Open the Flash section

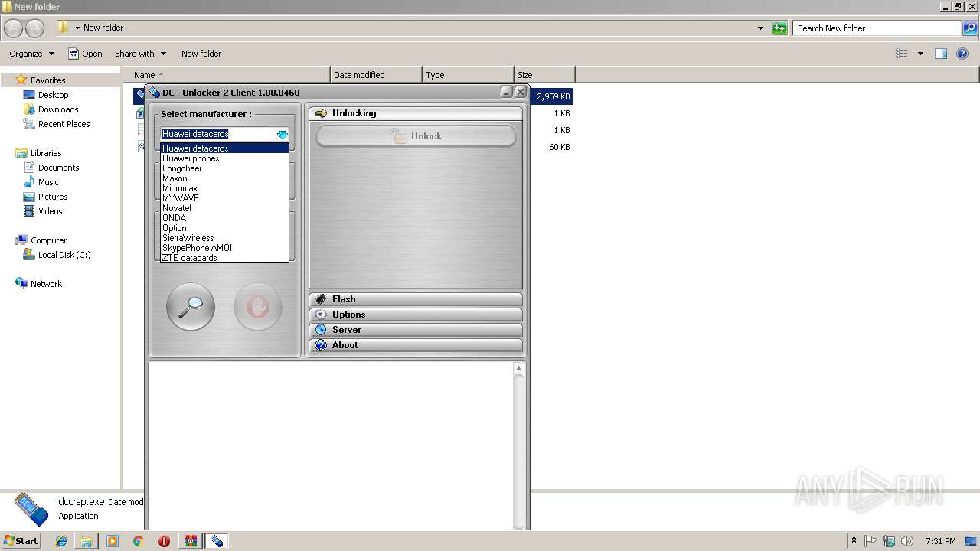[x=416, y=299]
